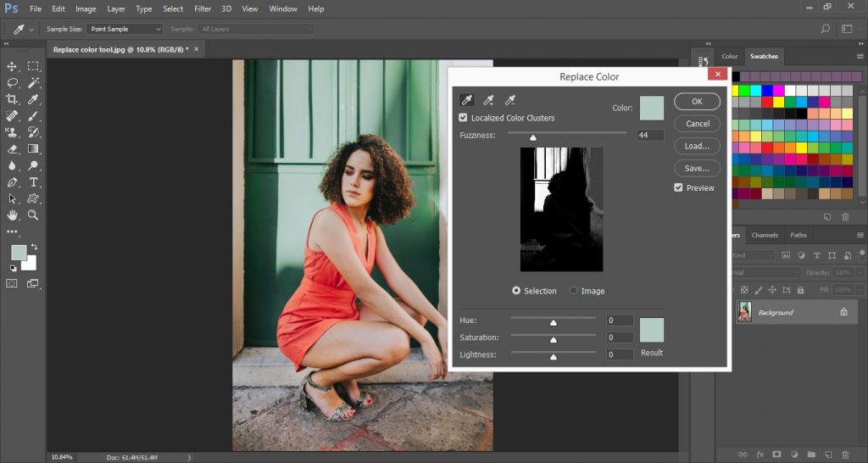Select the Spot Healing Brush tool

coord(12,115)
